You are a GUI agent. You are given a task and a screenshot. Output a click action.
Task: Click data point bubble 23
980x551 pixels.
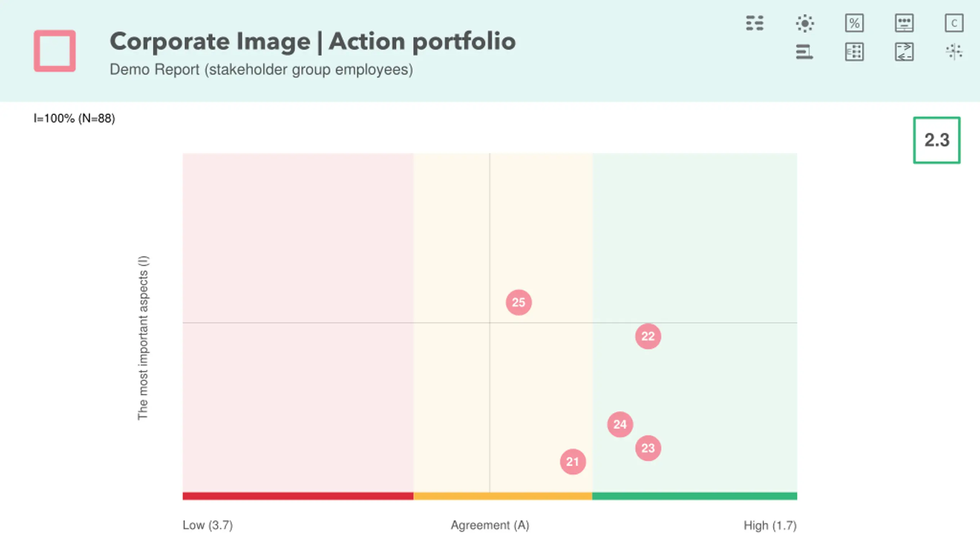648,448
